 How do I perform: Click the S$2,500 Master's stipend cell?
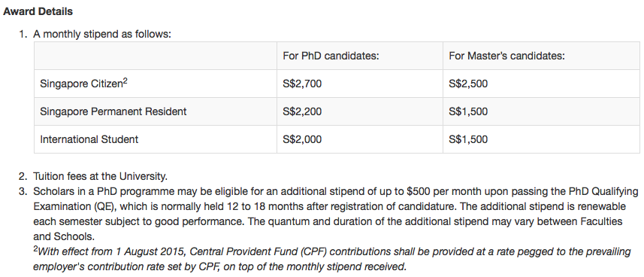coord(541,84)
